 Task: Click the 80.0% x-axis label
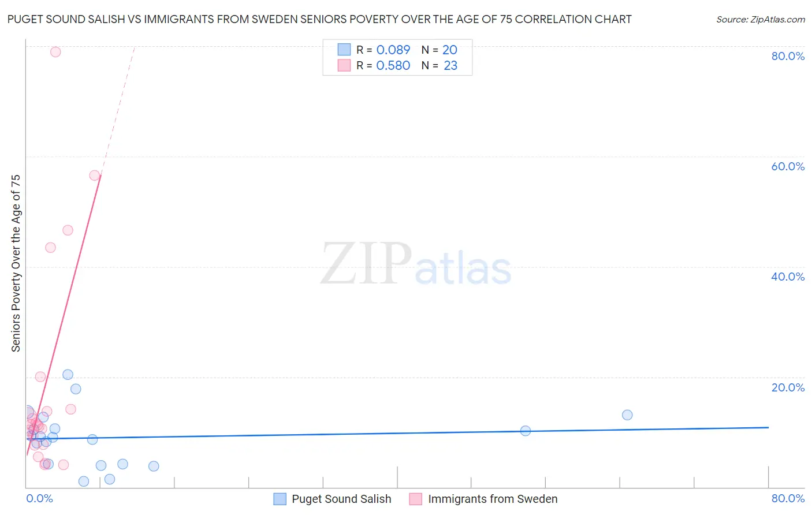tap(788, 498)
